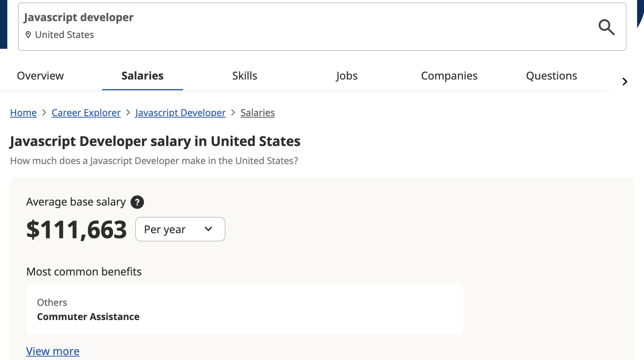Image resolution: width=644 pixels, height=360 pixels.
Task: Switch to the Companies tab
Action: 449,76
